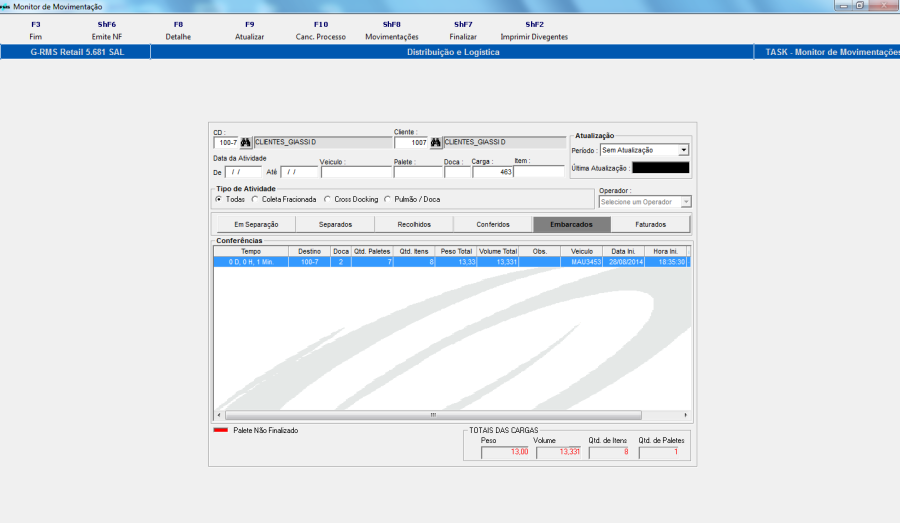
Task: Click the Doca column header in the grid
Action: point(341,251)
